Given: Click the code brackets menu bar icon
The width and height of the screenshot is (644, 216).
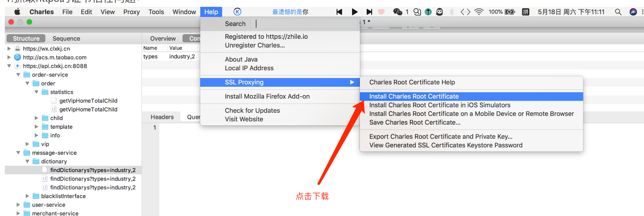Looking at the screenshot, I should click(x=465, y=12).
